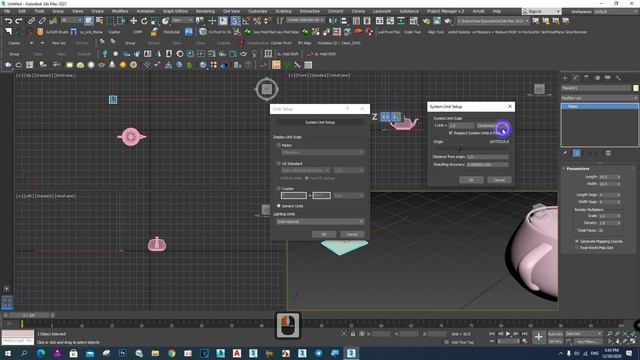Click the Render Production teapot icon
This screenshot has width=640, height=360.
coord(448,21)
